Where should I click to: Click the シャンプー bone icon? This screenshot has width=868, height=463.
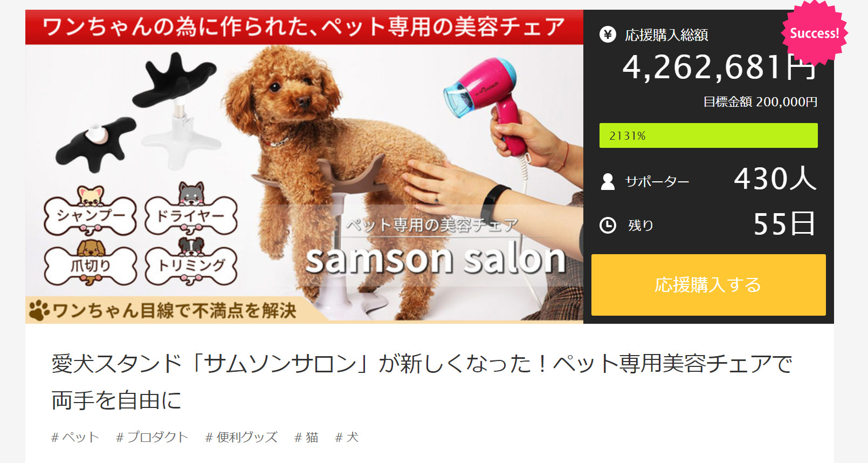90,213
